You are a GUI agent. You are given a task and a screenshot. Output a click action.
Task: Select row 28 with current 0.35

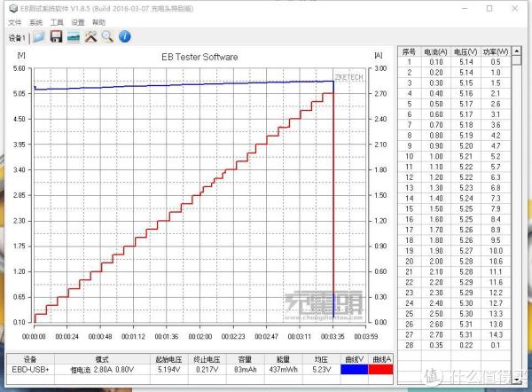[454, 345]
